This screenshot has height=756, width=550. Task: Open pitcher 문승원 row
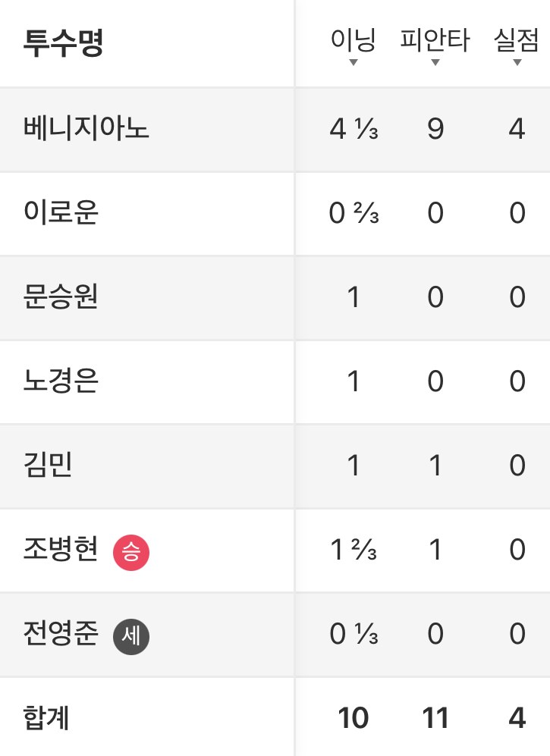pos(61,297)
